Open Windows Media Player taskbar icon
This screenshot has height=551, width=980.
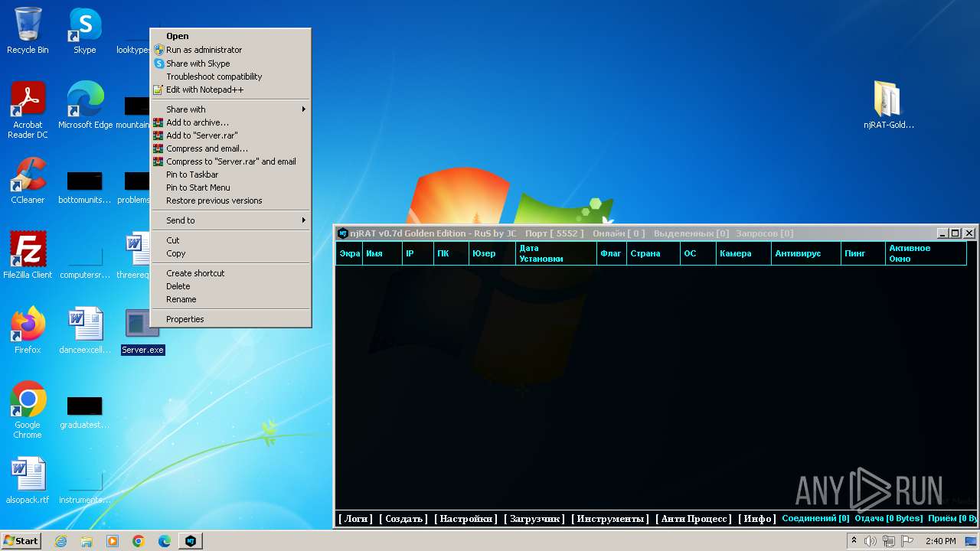click(113, 541)
